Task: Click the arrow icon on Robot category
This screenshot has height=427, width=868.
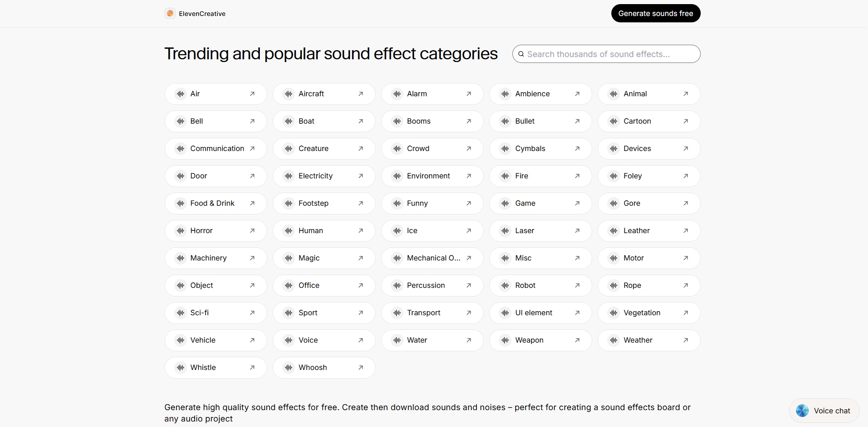Action: click(577, 286)
